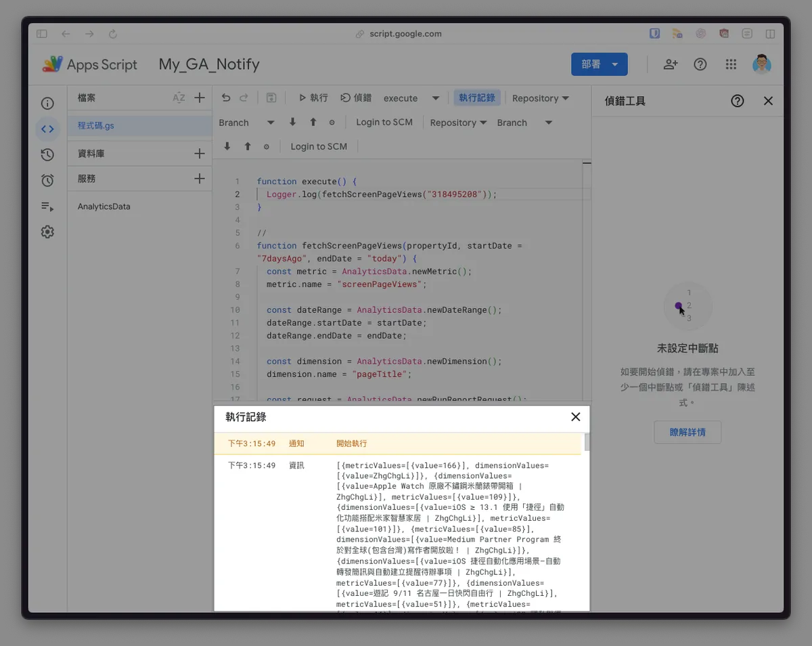Open the Executions list icon in sidebar
Viewport: 812px width, 646px height.
pyautogui.click(x=47, y=207)
